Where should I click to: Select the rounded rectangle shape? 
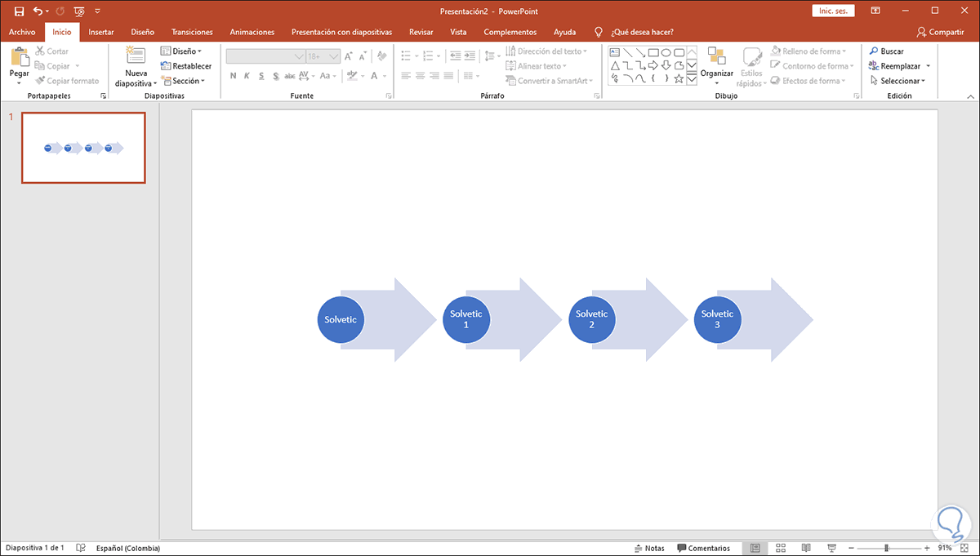click(x=679, y=51)
